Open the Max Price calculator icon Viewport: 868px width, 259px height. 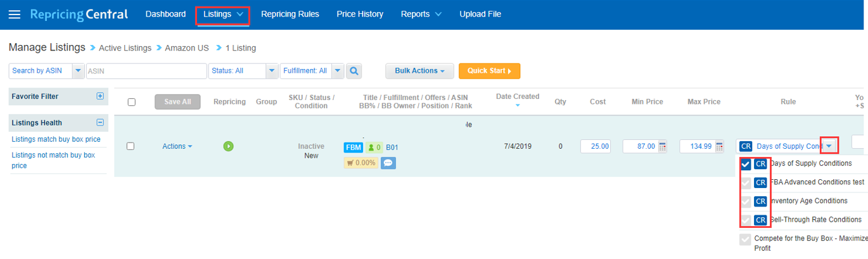[x=720, y=146]
